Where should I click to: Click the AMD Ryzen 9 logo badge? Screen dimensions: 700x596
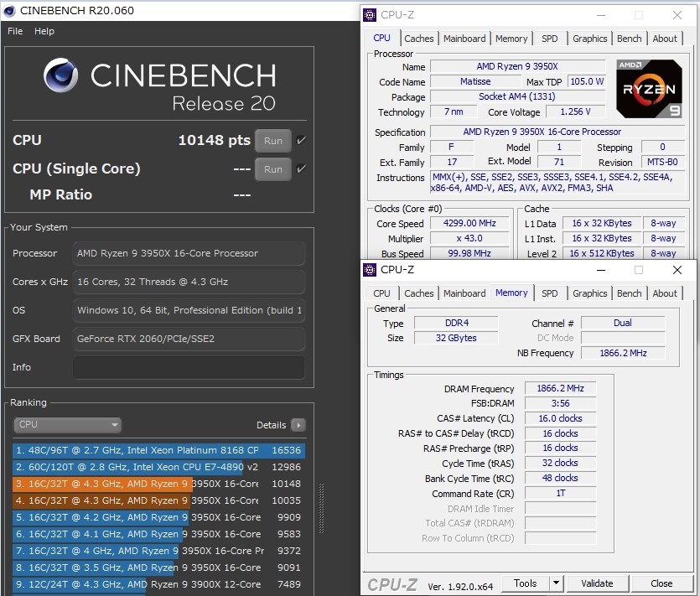pyautogui.click(x=649, y=89)
